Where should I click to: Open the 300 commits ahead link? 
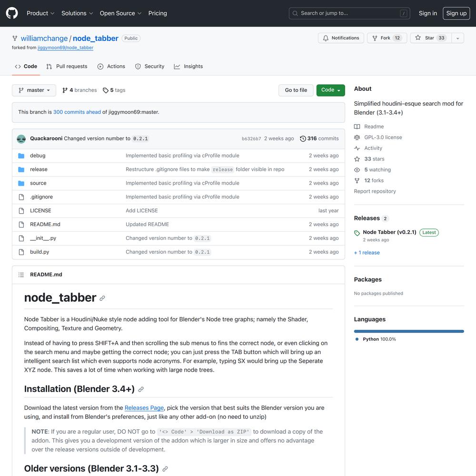tap(77, 112)
